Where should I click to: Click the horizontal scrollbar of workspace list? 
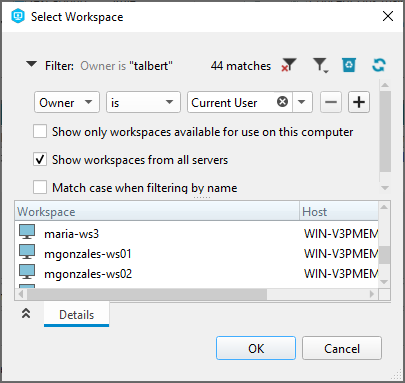(197, 294)
